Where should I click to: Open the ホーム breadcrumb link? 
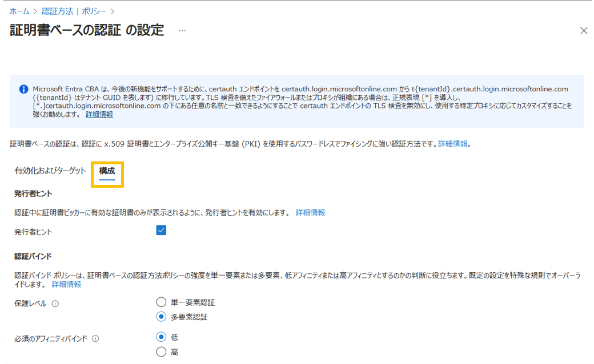[19, 11]
